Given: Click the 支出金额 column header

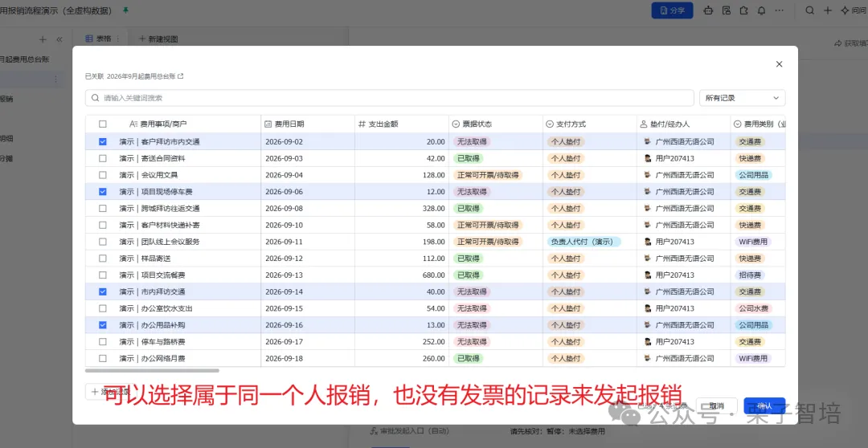Looking at the screenshot, I should click(x=402, y=124).
